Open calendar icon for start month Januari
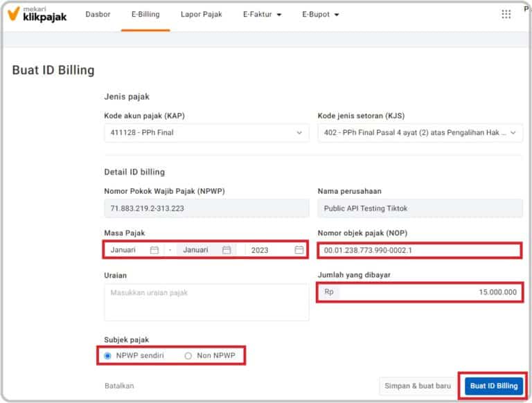Screen dimensions: 532x403 pos(154,250)
